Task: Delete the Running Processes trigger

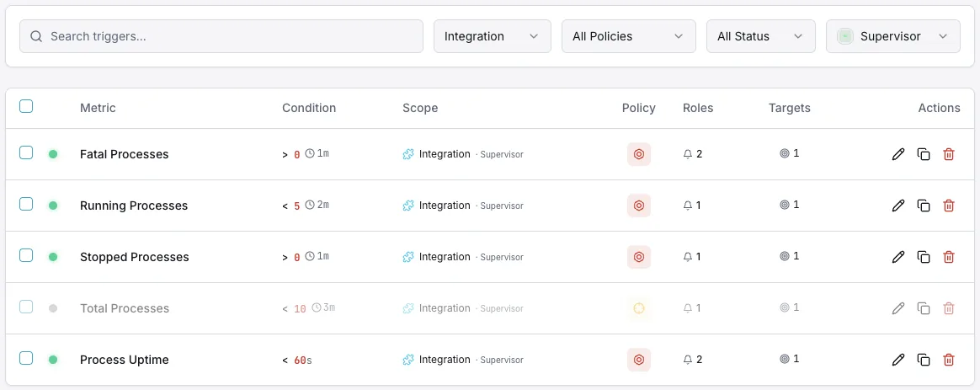Action: (949, 206)
